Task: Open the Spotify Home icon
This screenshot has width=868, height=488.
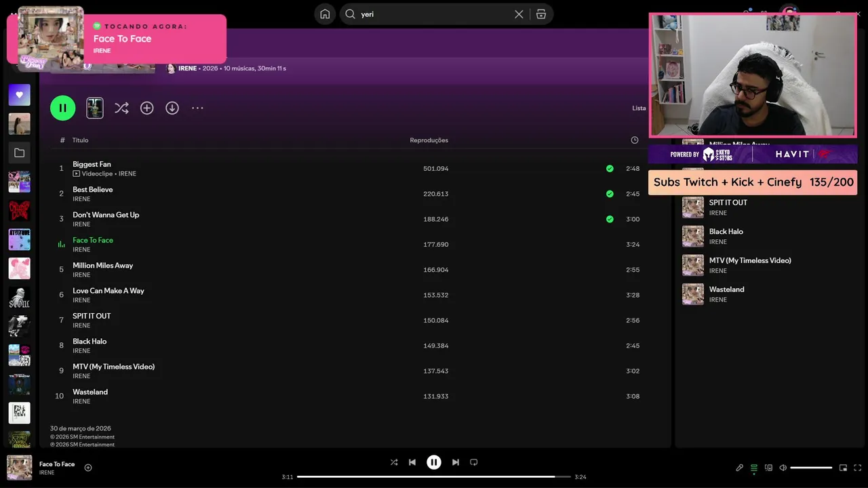Action: [325, 14]
